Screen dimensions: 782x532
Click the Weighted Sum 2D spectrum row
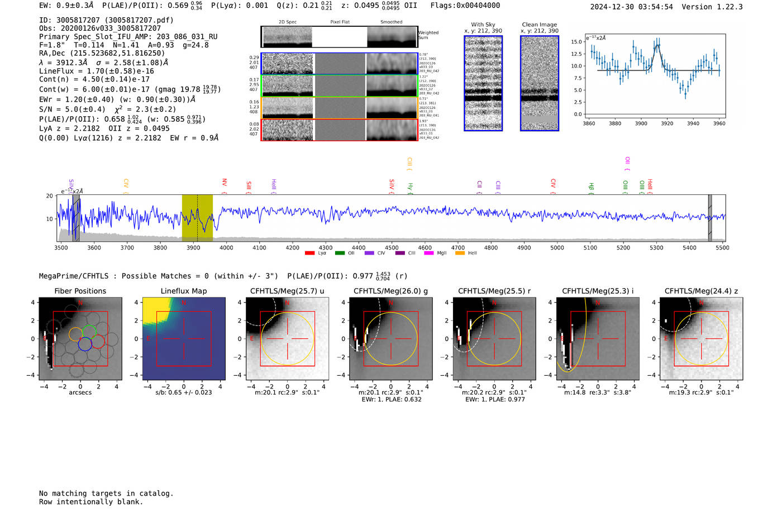click(339, 37)
